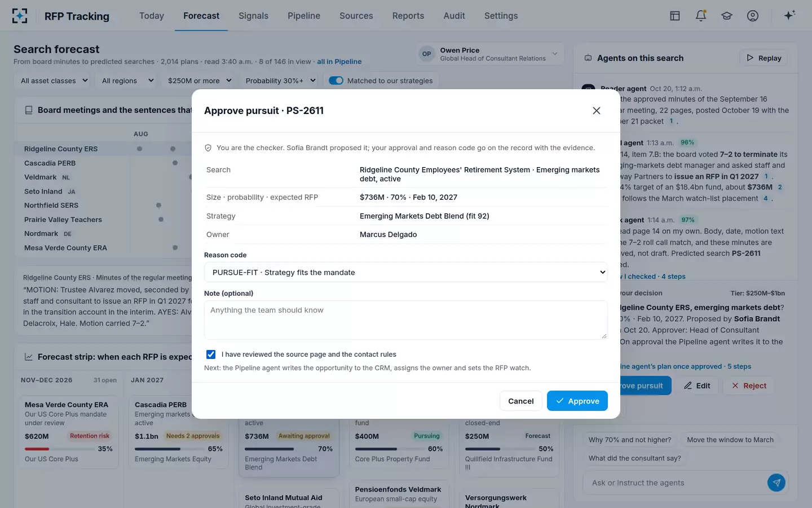The width and height of the screenshot is (812, 508).
Task: Close the Approve pursuit dialog
Action: [x=597, y=111]
